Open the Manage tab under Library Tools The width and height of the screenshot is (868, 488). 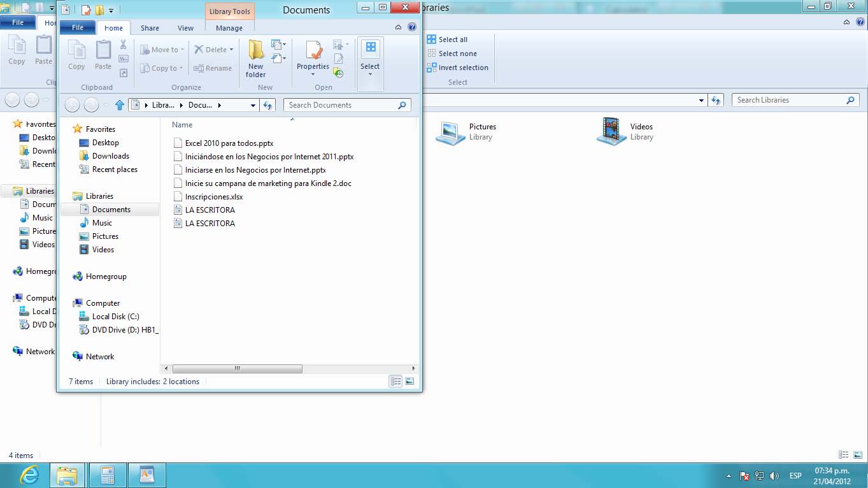229,28
